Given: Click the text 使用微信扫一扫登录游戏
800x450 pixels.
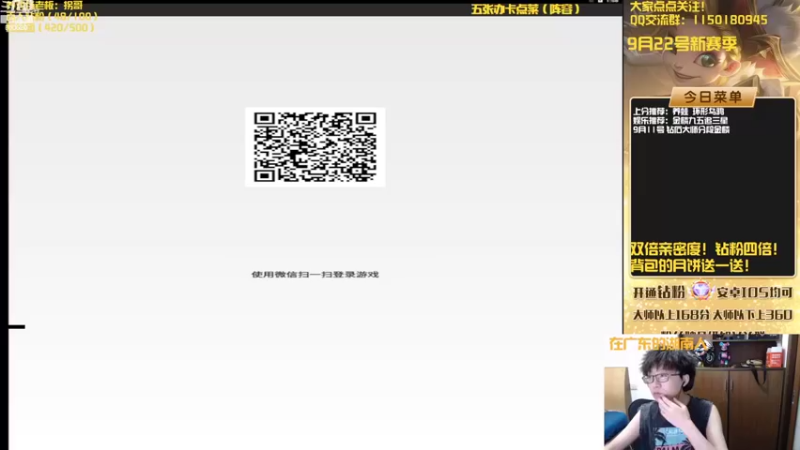Looking at the screenshot, I should click(315, 274).
